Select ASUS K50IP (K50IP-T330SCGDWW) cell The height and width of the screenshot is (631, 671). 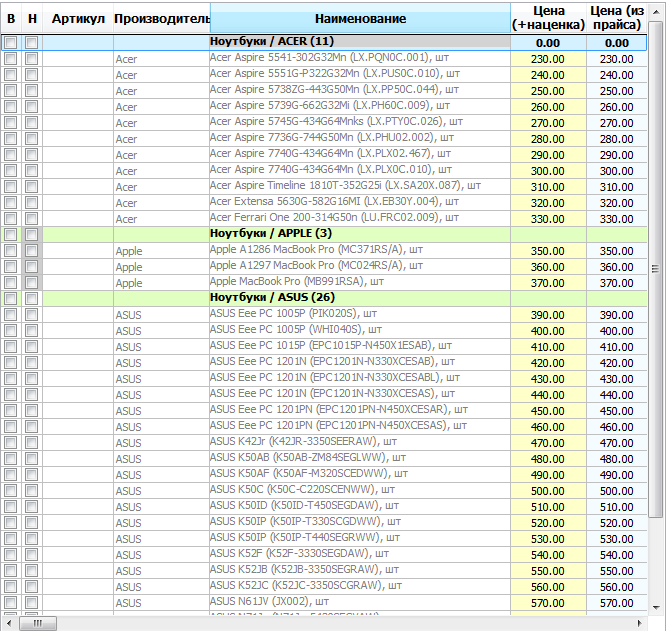pyautogui.click(x=360, y=523)
